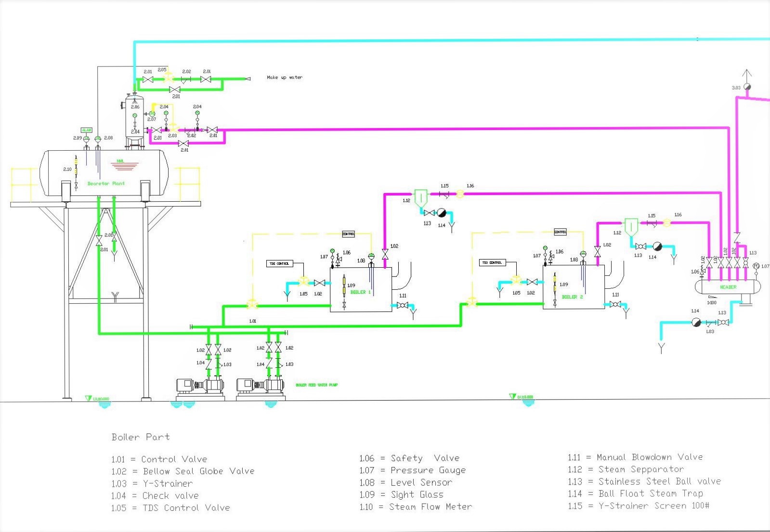Click the left boiler feed water pump
Image resolution: width=770 pixels, height=532 pixels.
click(200, 386)
